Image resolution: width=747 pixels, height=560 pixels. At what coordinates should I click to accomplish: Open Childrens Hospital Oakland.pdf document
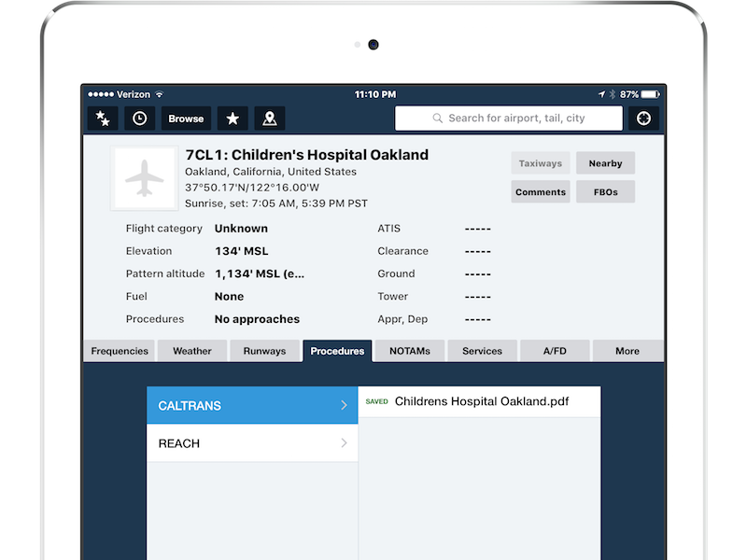481,401
